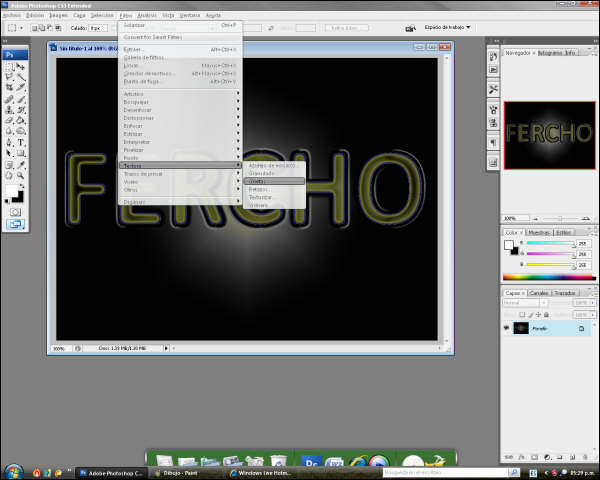
Task: Select the Clone Stamp tool
Action: 10,110
